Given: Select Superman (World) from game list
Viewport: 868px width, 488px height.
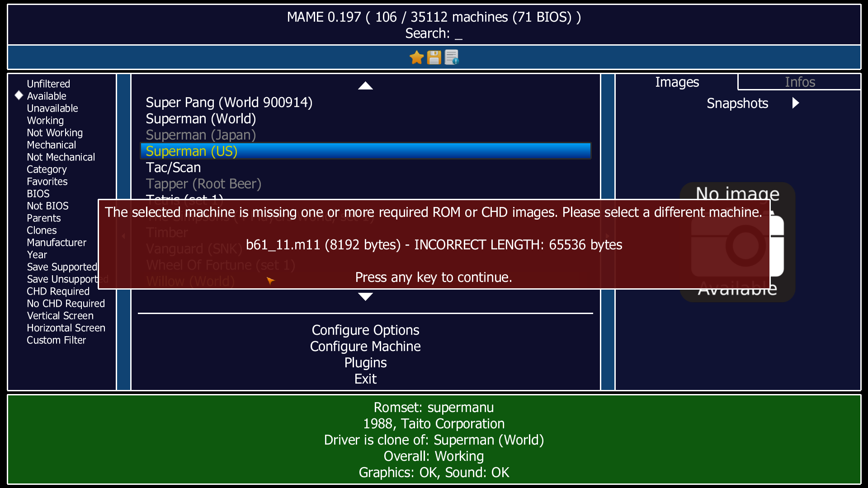Looking at the screenshot, I should pos(200,118).
